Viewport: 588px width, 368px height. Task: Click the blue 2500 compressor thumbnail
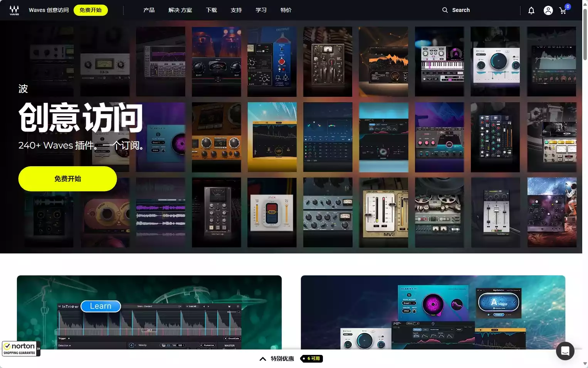[272, 62]
